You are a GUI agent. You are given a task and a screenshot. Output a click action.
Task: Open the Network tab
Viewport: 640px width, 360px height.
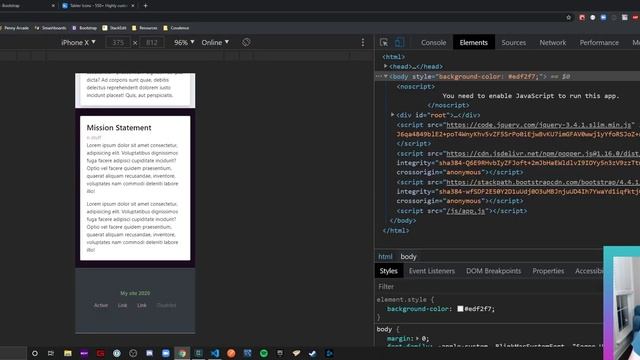(553, 42)
